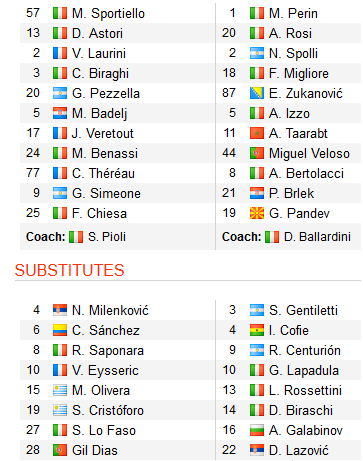The height and width of the screenshot is (461, 363).
Task: Select substitute D. Lazović row
Action: [x=289, y=450]
